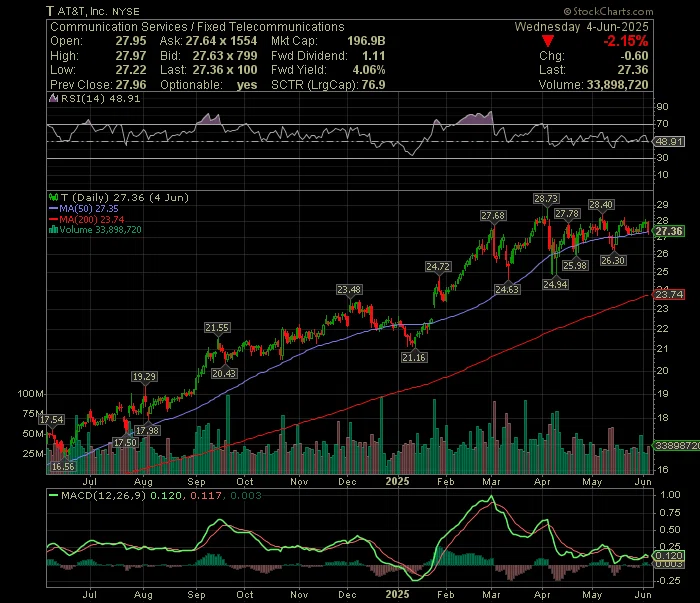
Task: Click the Wednesday 4-Jun-2025 date
Action: click(581, 27)
